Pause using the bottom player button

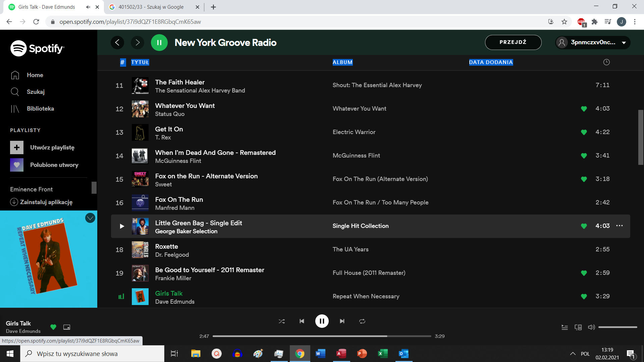click(322, 321)
